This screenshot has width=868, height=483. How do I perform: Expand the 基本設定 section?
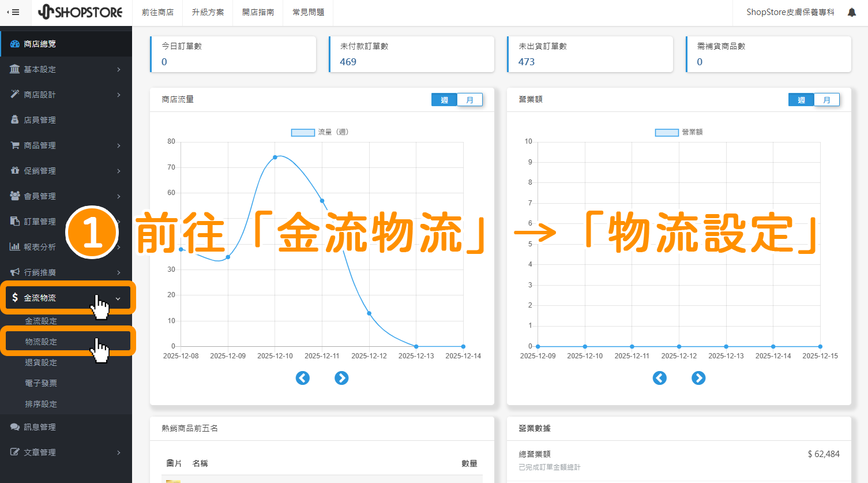[37, 69]
